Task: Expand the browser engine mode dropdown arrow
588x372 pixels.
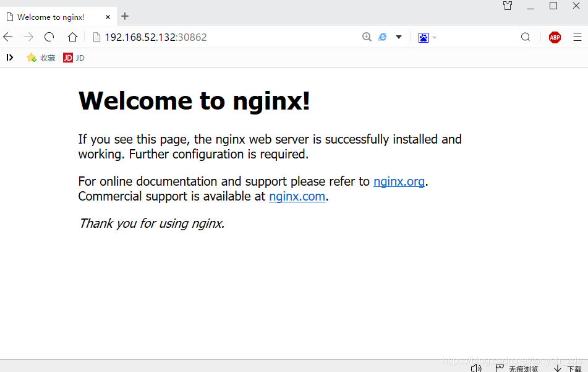Action: (x=399, y=37)
